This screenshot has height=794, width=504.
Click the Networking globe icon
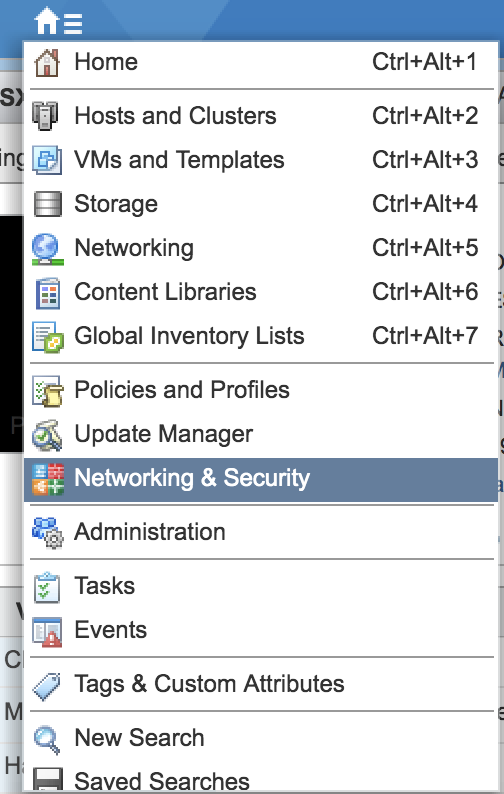pos(48,249)
